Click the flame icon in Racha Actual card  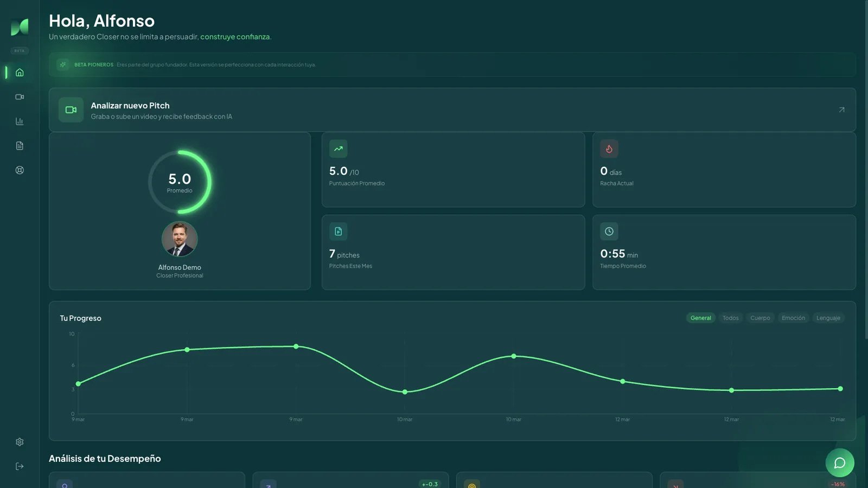[x=609, y=149]
